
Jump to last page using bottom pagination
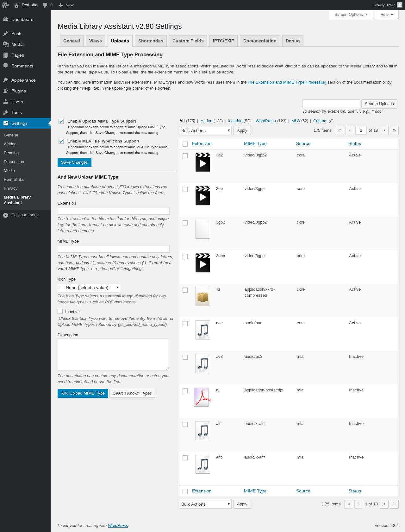pyautogui.click(x=394, y=504)
